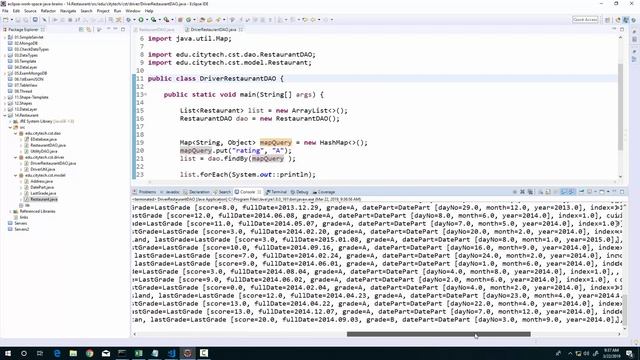Screen dimensions: 640x360
Task: Click the green Run button in toolbar
Action: coord(141,20)
